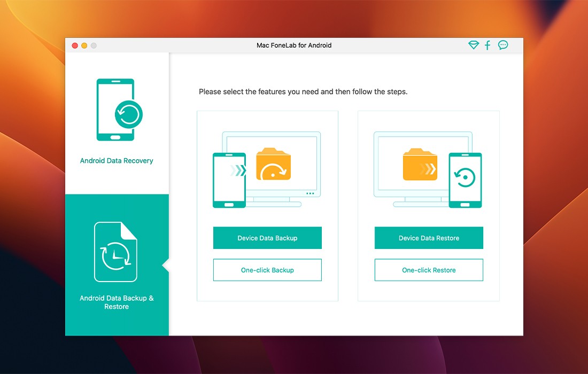Click the orange folder in the backup illustration
588x374 pixels.
pos(273,164)
